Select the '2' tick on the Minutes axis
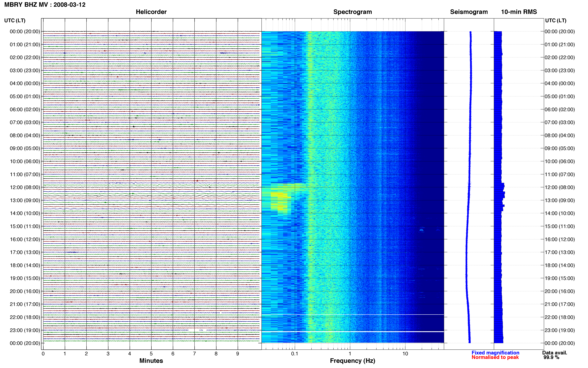588x368 pixels. pos(86,354)
